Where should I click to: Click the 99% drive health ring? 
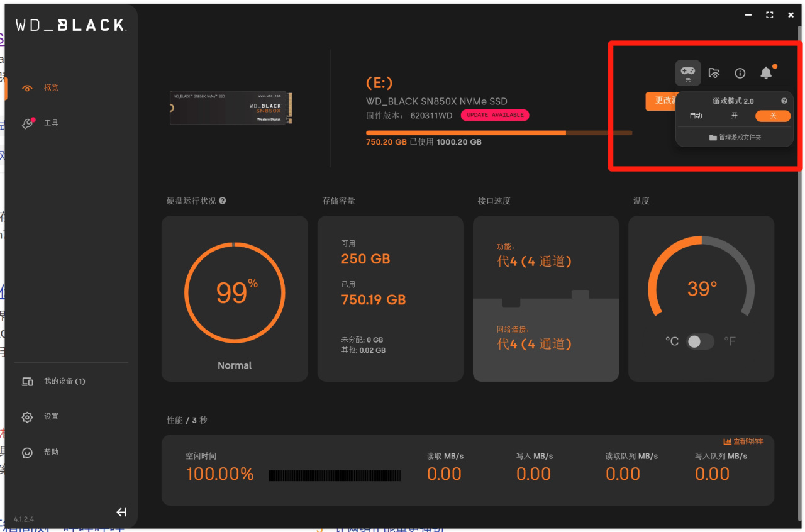pos(235,292)
